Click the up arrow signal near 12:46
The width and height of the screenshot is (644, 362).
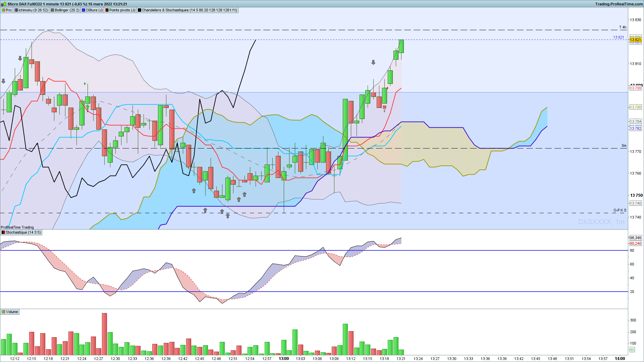point(205,210)
